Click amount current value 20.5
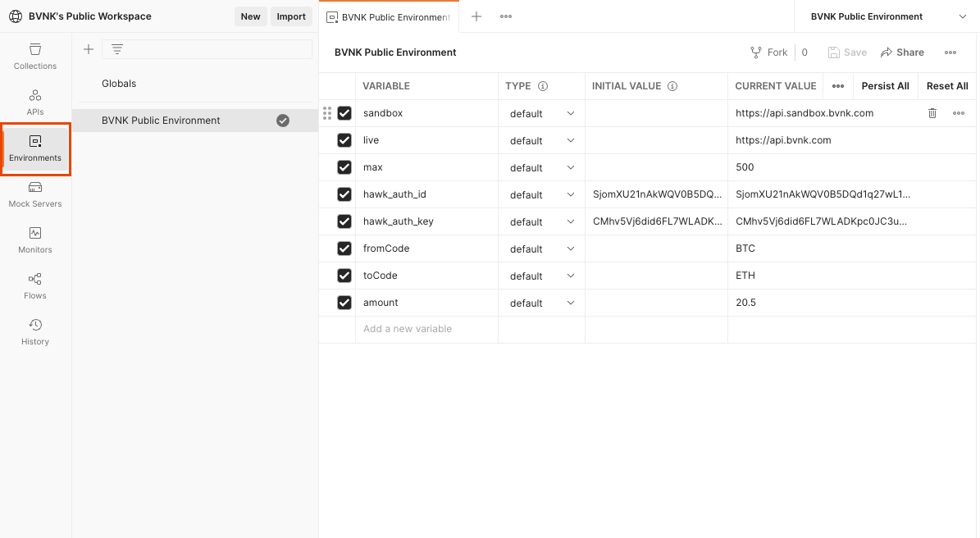The height and width of the screenshot is (538, 980). click(745, 303)
